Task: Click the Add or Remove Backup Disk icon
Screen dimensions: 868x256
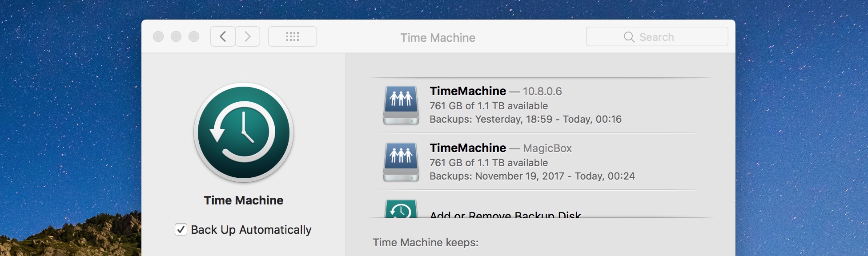Action: 401,209
